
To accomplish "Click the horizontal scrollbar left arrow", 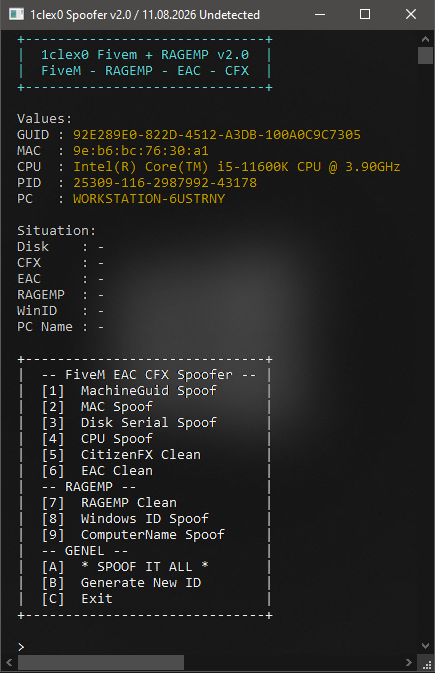I will pyautogui.click(x=9, y=663).
